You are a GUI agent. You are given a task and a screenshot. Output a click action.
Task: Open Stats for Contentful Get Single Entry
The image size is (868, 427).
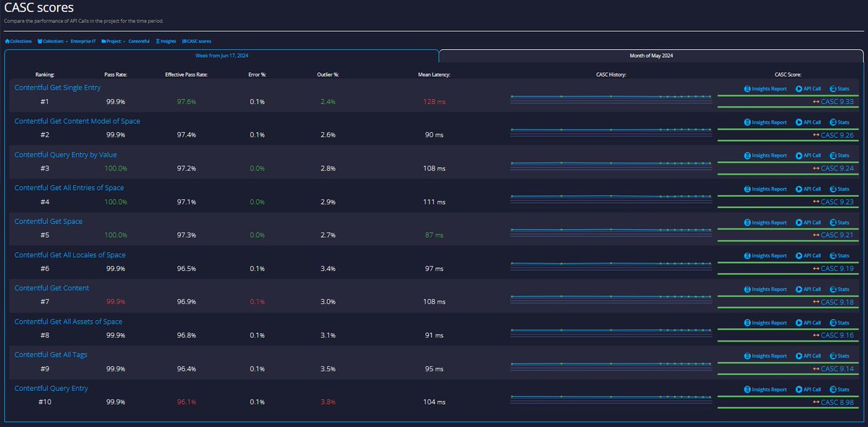pyautogui.click(x=838, y=89)
